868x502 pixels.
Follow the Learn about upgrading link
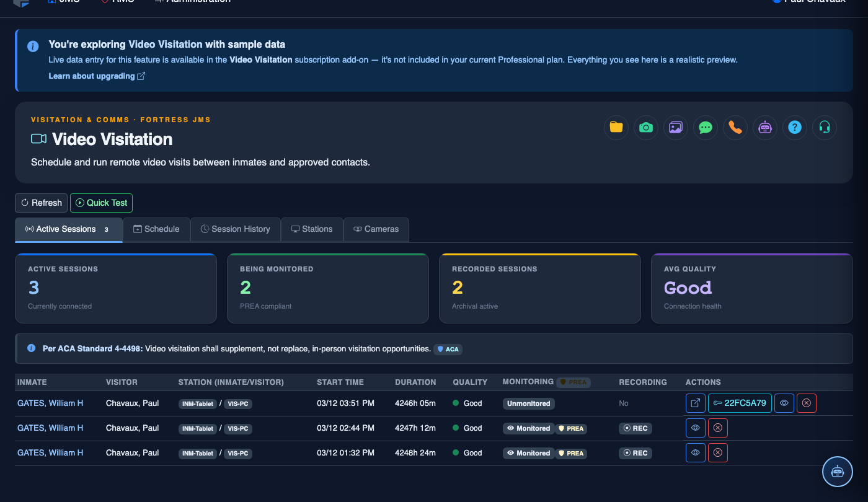coord(97,76)
